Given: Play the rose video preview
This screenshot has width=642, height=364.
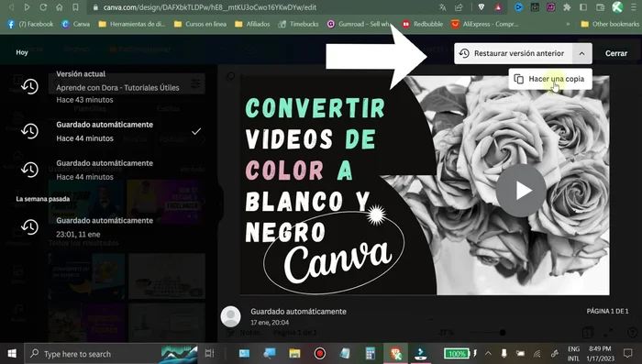Looking at the screenshot, I should tap(520, 191).
